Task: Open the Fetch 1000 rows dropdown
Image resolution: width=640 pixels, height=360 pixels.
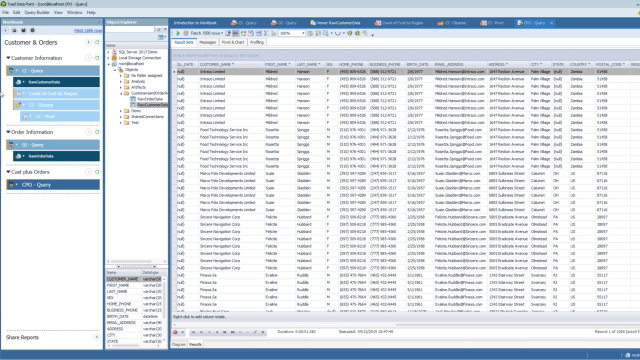Action: [x=207, y=33]
